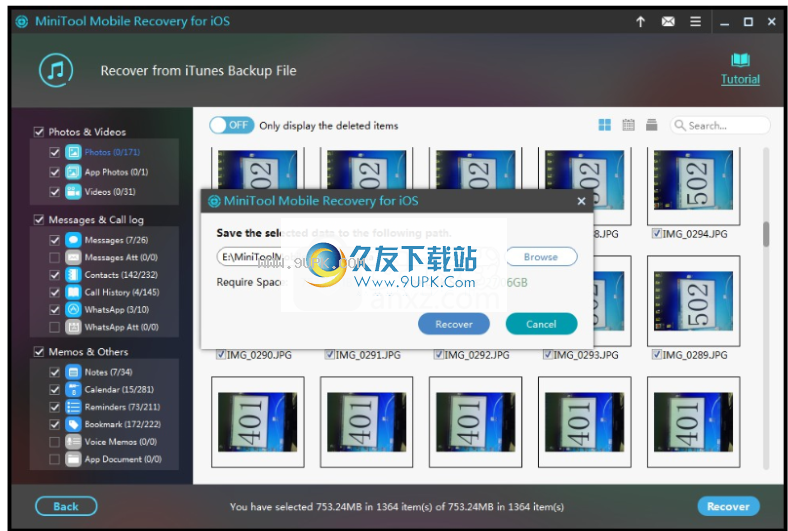Click the Voice Memos icon
This screenshot has width=788, height=531.
point(73,442)
